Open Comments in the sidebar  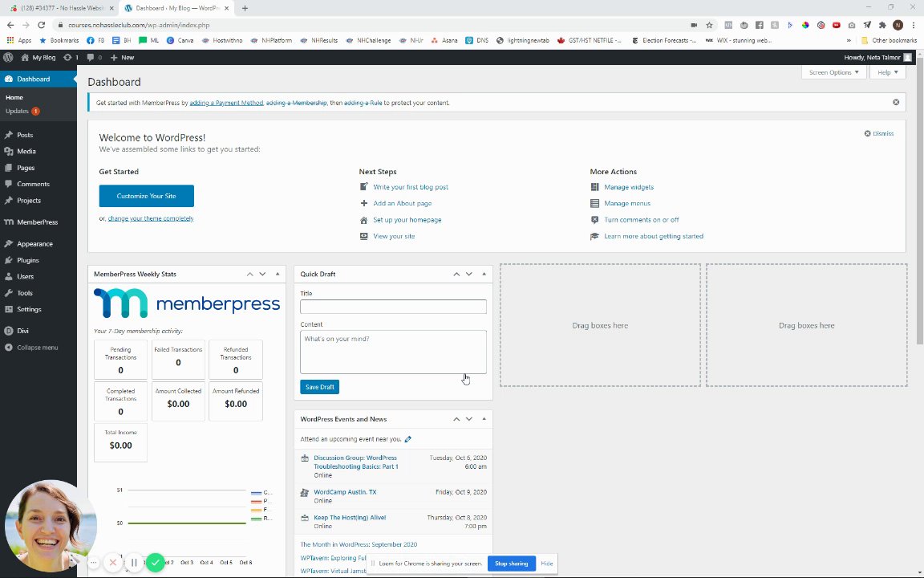point(33,184)
